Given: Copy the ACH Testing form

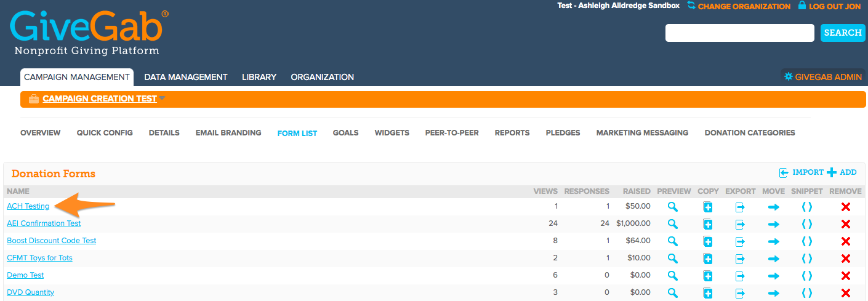Looking at the screenshot, I should [x=708, y=207].
